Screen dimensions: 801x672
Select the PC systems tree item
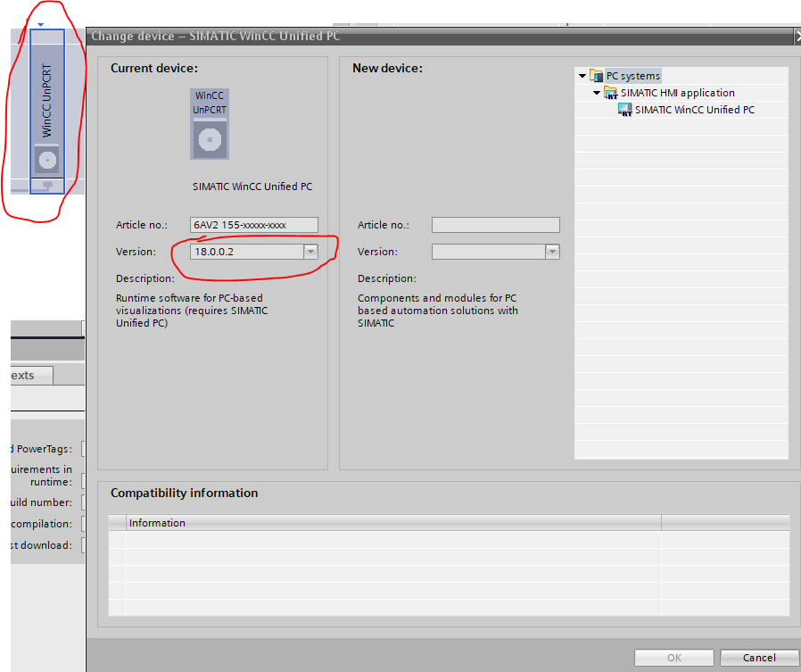click(x=633, y=76)
